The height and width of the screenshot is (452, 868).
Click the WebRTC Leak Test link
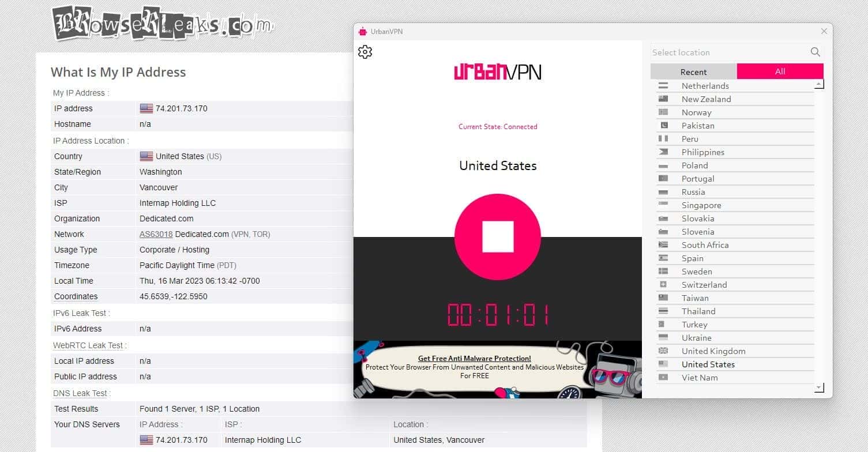click(88, 345)
